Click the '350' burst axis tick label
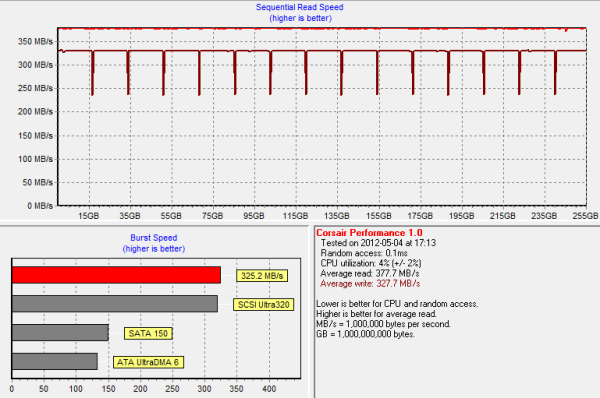Image resolution: width=600 pixels, height=398 pixels. [236, 389]
